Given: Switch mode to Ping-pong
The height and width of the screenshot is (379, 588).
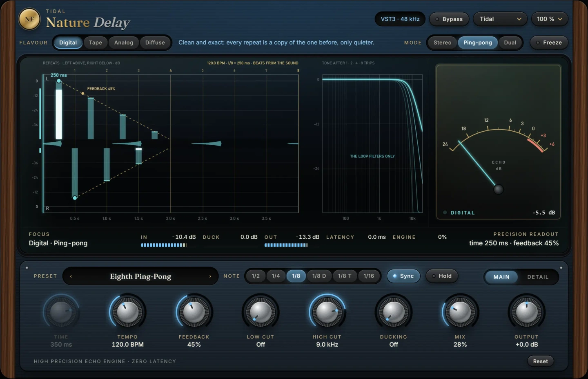Looking at the screenshot, I should [x=477, y=43].
